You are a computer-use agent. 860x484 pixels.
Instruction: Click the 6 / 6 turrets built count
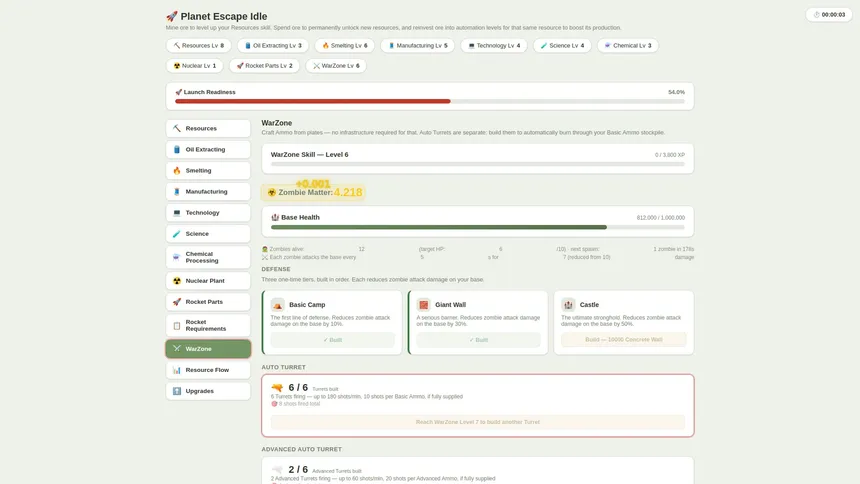(298, 388)
